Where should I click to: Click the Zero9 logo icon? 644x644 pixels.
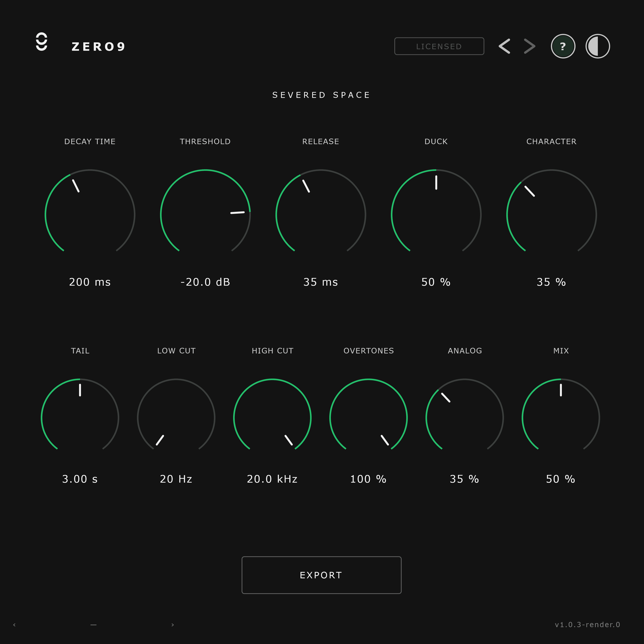[42, 42]
